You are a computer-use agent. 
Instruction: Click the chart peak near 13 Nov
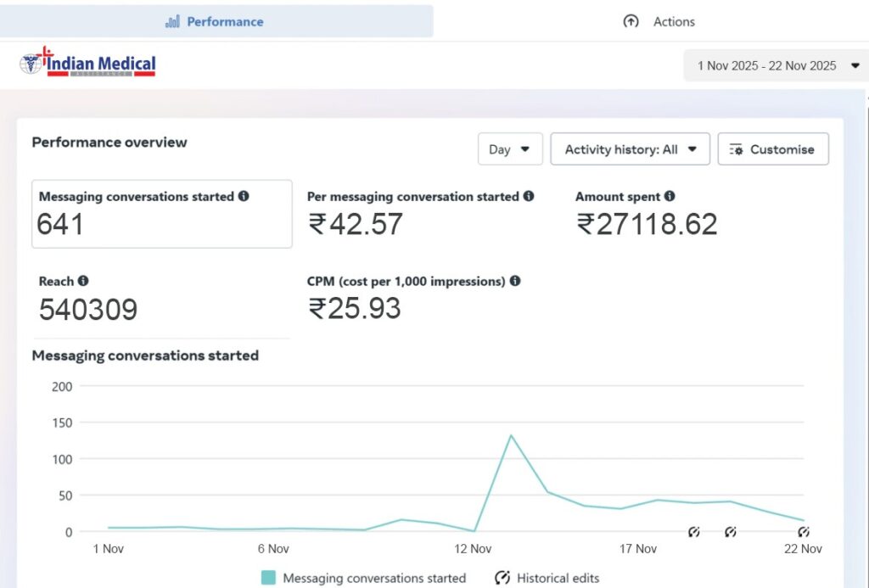[511, 435]
